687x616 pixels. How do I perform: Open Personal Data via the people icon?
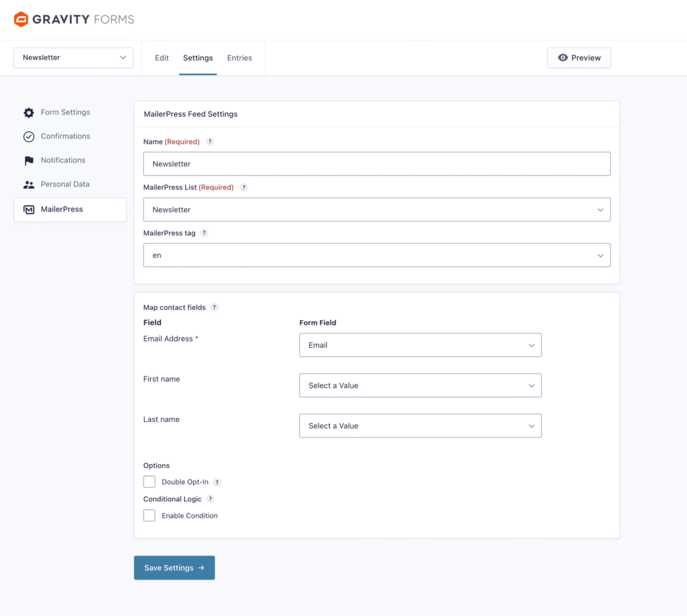pyautogui.click(x=29, y=184)
